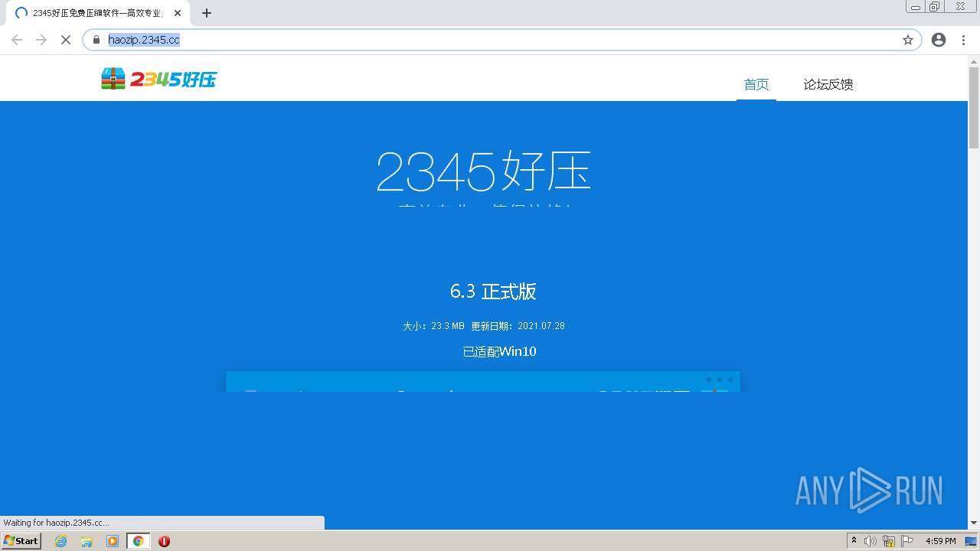Open the network tray icon
This screenshot has height=551, width=980.
889,541
